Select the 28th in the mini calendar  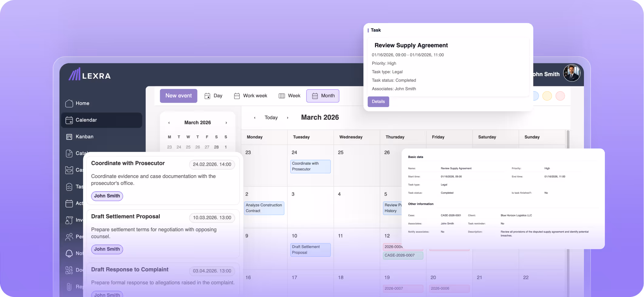[216, 147]
